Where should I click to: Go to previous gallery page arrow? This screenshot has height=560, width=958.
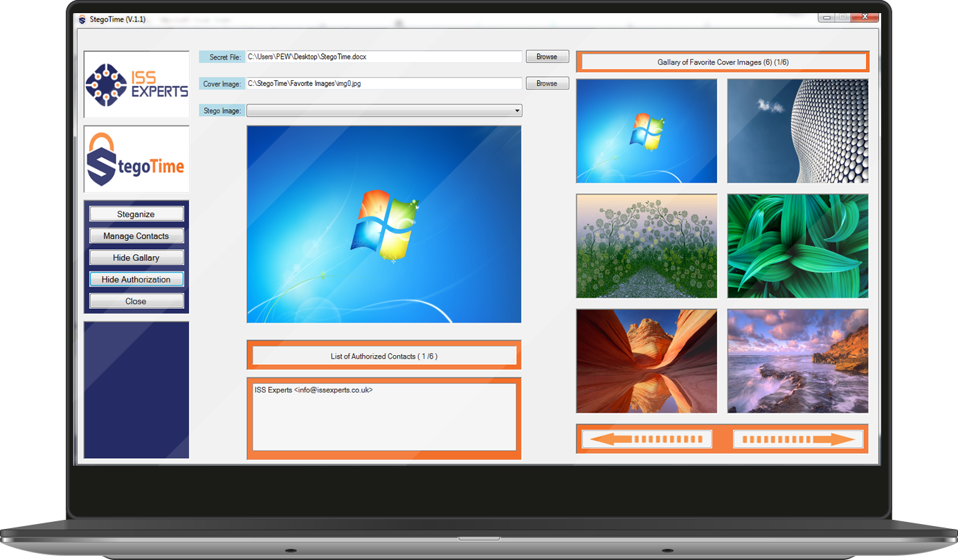[x=647, y=439]
